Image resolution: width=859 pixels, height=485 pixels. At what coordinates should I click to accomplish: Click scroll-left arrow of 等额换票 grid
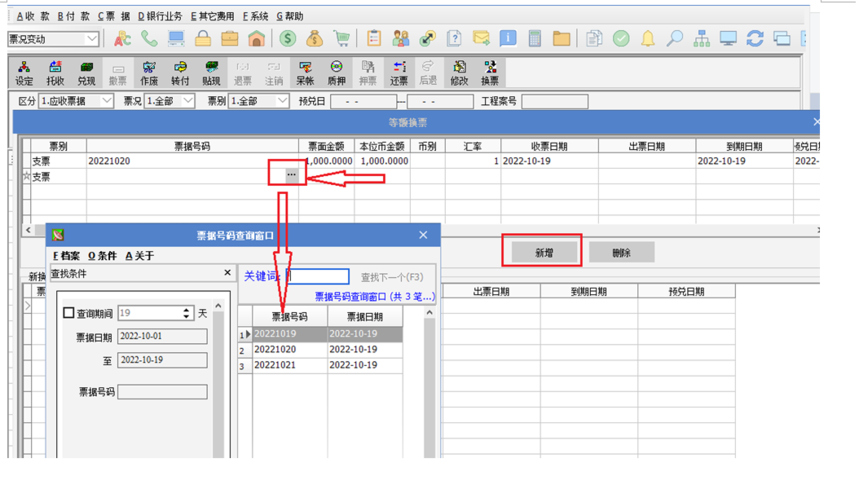pyautogui.click(x=28, y=230)
